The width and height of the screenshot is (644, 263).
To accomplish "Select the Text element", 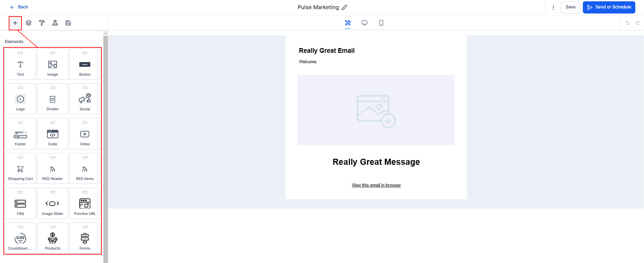I will pos(20,64).
